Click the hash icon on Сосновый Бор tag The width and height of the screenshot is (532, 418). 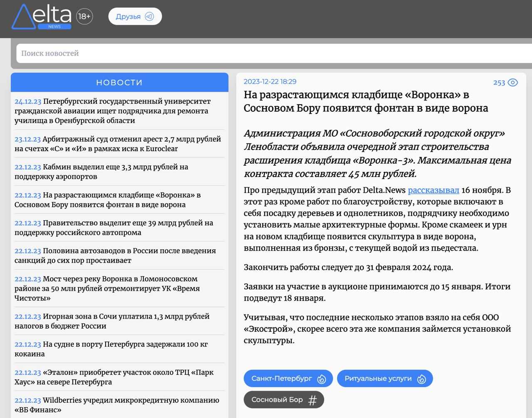(313, 400)
